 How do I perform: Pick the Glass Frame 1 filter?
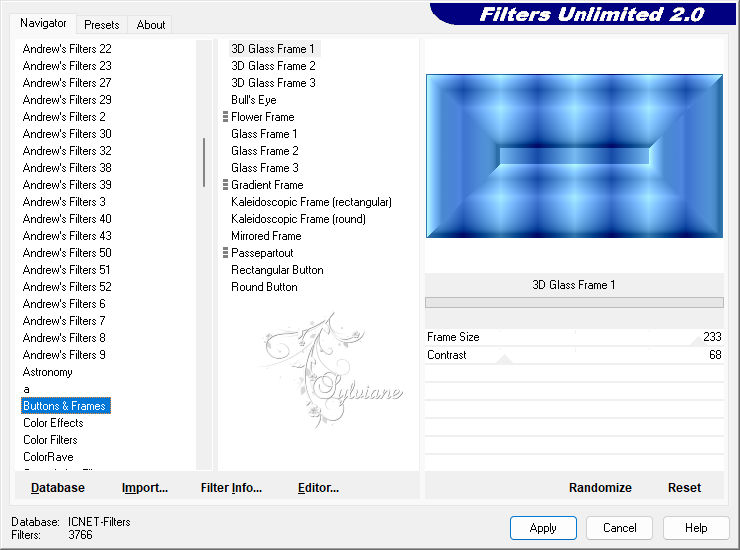[x=264, y=134]
